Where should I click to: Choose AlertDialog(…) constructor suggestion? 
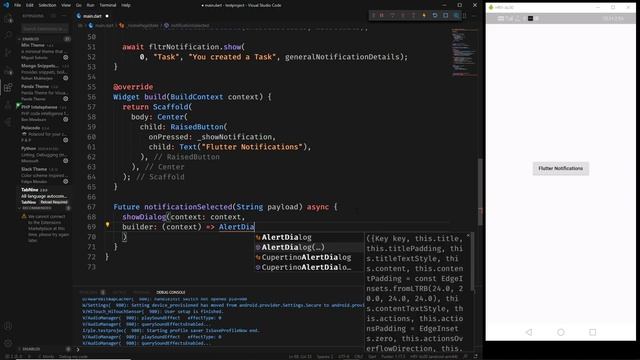click(x=309, y=247)
